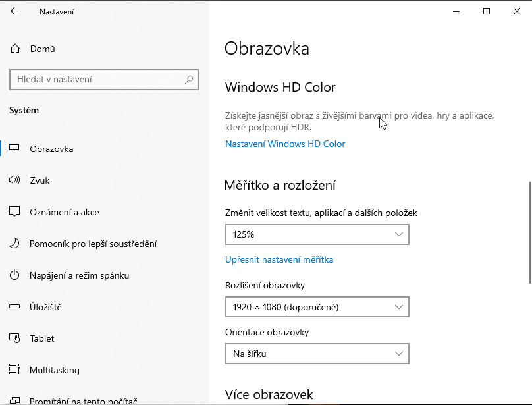532x405 pixels.
Task: Click the search magnifier icon
Action: coord(189,80)
